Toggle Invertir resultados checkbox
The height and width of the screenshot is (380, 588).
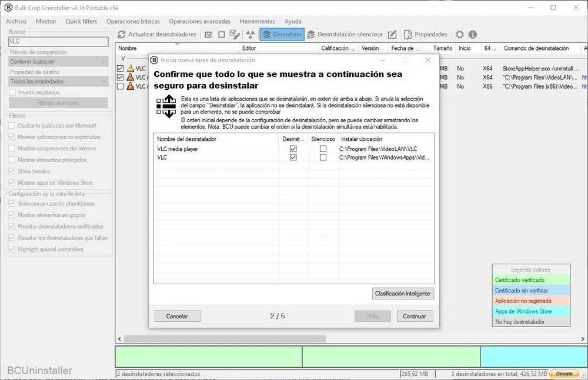[12, 92]
